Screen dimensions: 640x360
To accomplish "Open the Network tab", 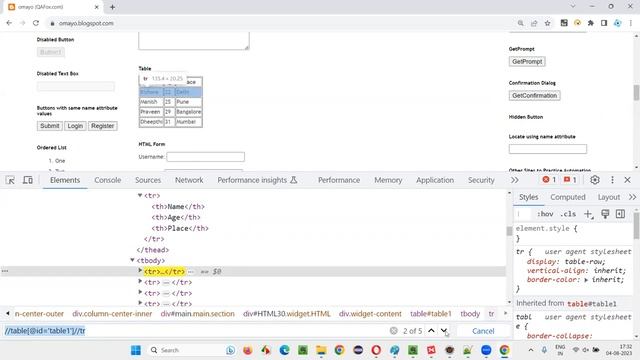I will pyautogui.click(x=189, y=180).
